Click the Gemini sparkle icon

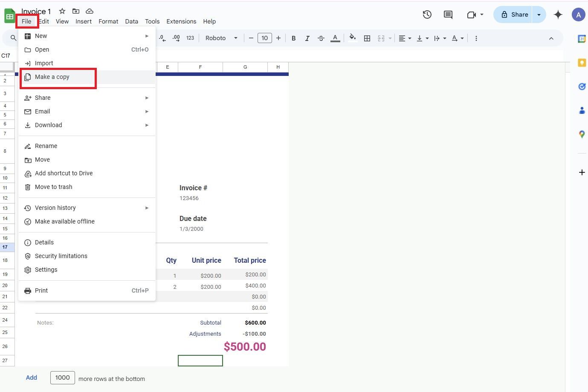pos(558,14)
